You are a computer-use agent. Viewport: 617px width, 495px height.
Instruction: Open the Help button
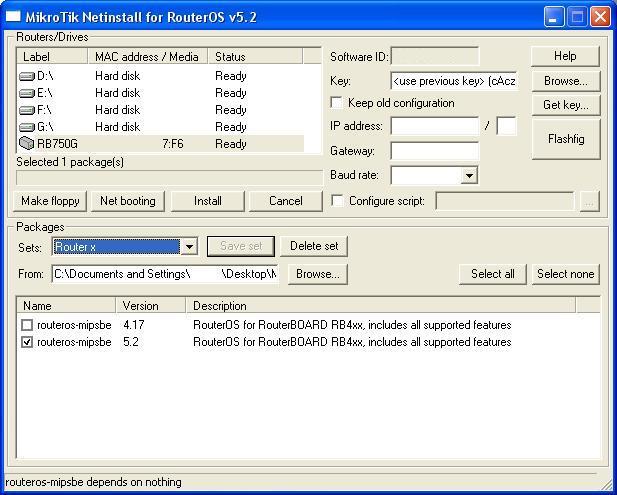(565, 56)
